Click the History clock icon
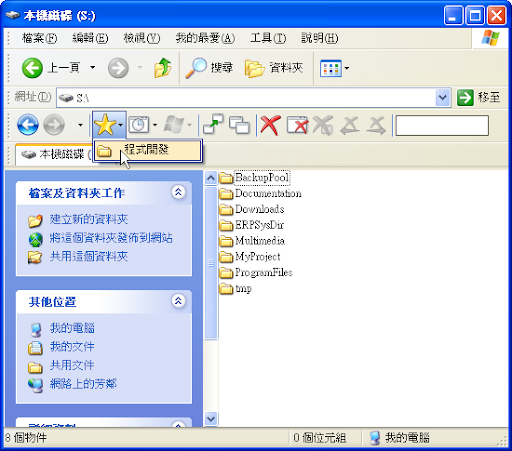The image size is (512, 451). 139,125
